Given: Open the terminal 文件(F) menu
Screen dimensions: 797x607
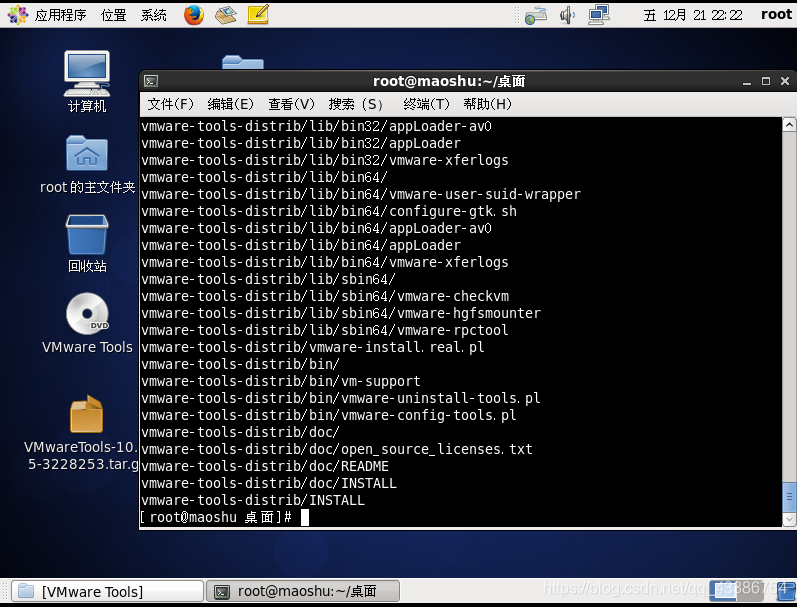Looking at the screenshot, I should [171, 104].
